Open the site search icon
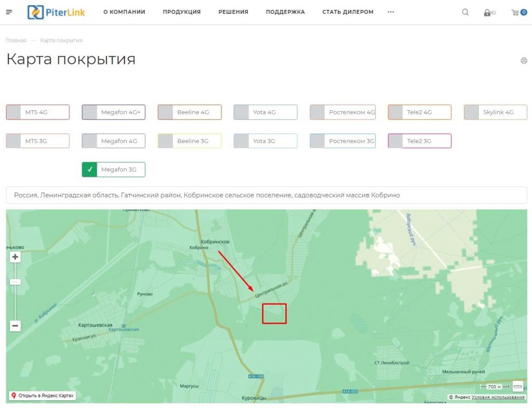The width and height of the screenshot is (532, 408). pyautogui.click(x=465, y=12)
